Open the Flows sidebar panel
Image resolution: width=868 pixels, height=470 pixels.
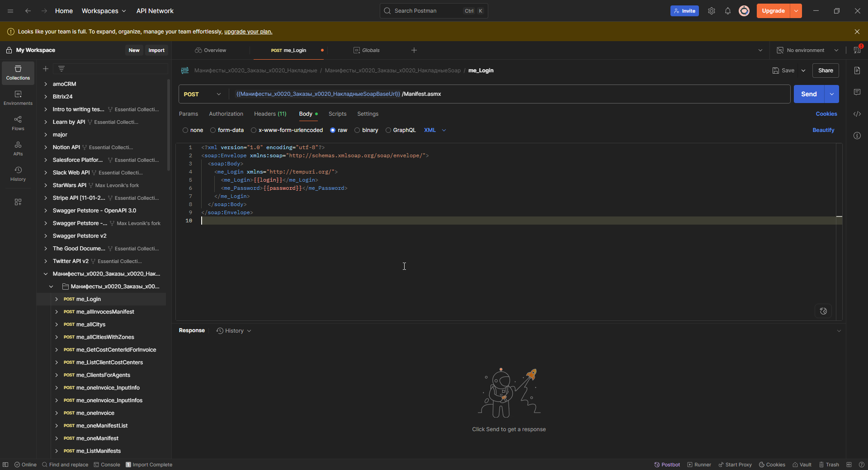click(x=18, y=123)
